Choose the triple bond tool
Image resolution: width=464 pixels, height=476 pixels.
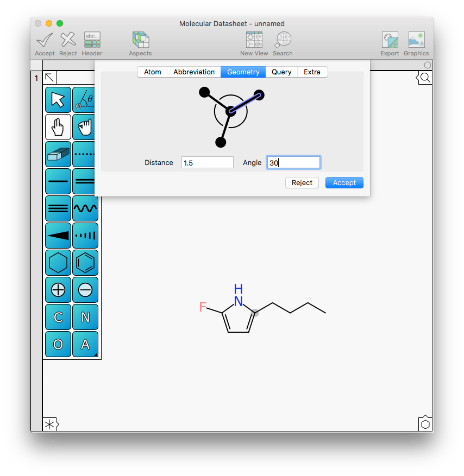58,209
